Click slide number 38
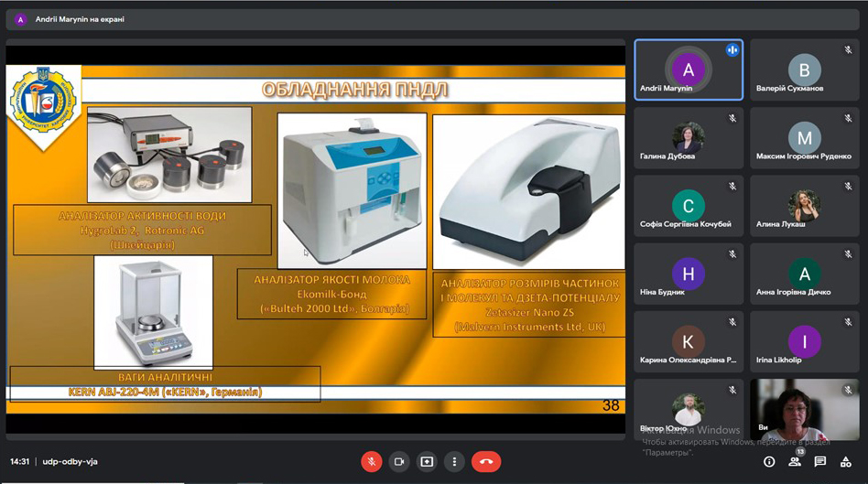This screenshot has width=868, height=484. pyautogui.click(x=611, y=405)
